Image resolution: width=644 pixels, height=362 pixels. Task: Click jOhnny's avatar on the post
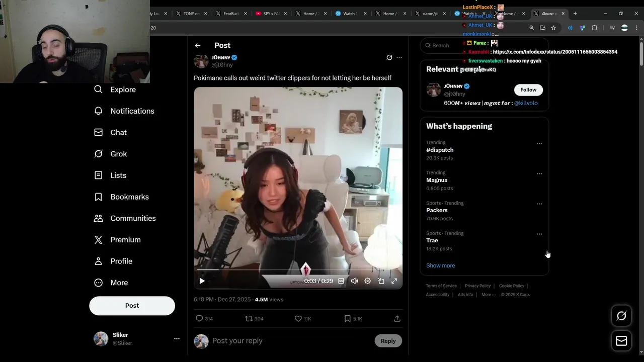201,61
